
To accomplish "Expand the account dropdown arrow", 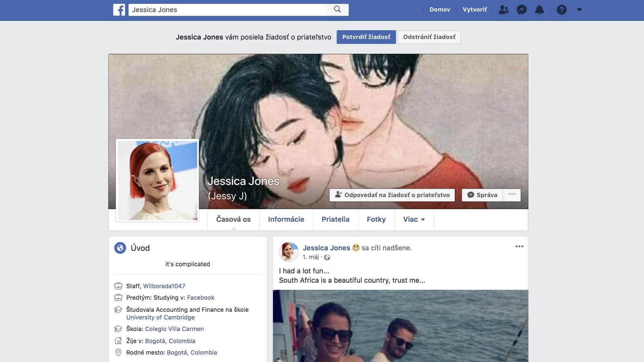I will tap(580, 10).
